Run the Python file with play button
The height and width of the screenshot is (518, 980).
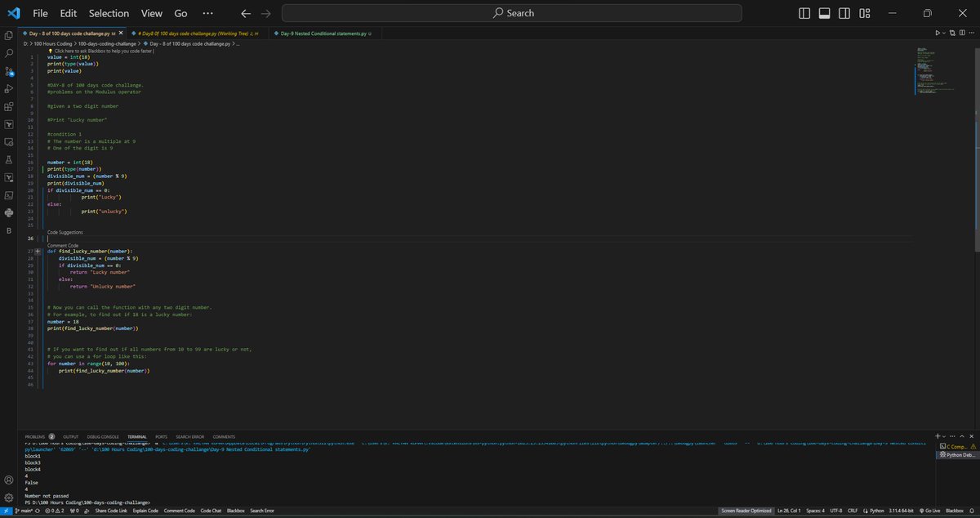pyautogui.click(x=938, y=33)
